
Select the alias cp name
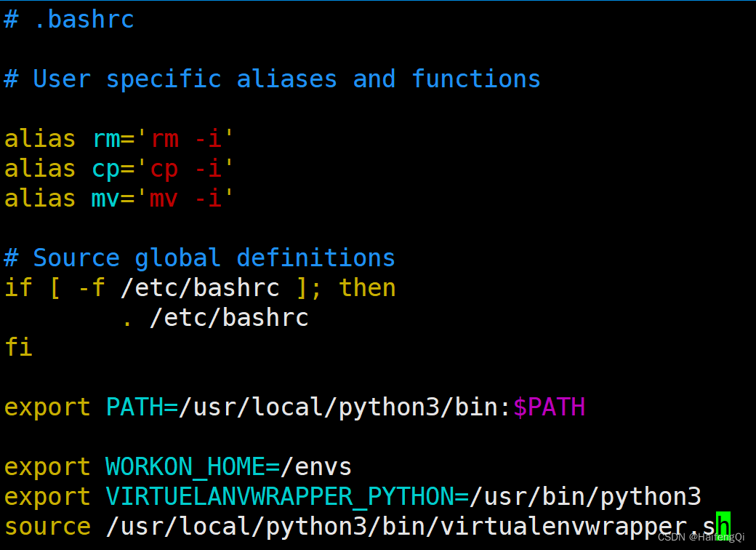point(105,168)
